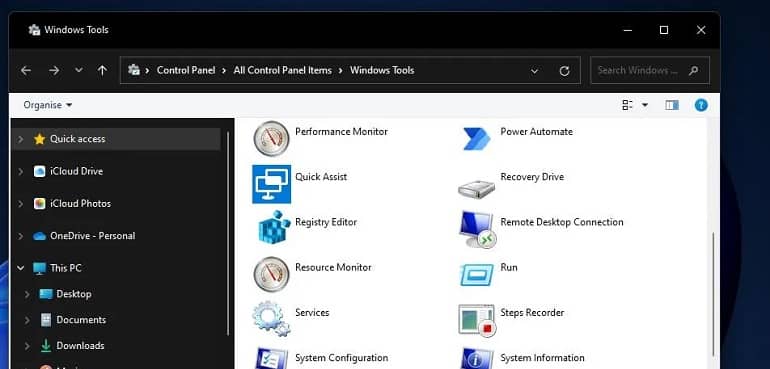The width and height of the screenshot is (770, 369).
Task: Click the Quick access star icon
Action: pyautogui.click(x=39, y=139)
